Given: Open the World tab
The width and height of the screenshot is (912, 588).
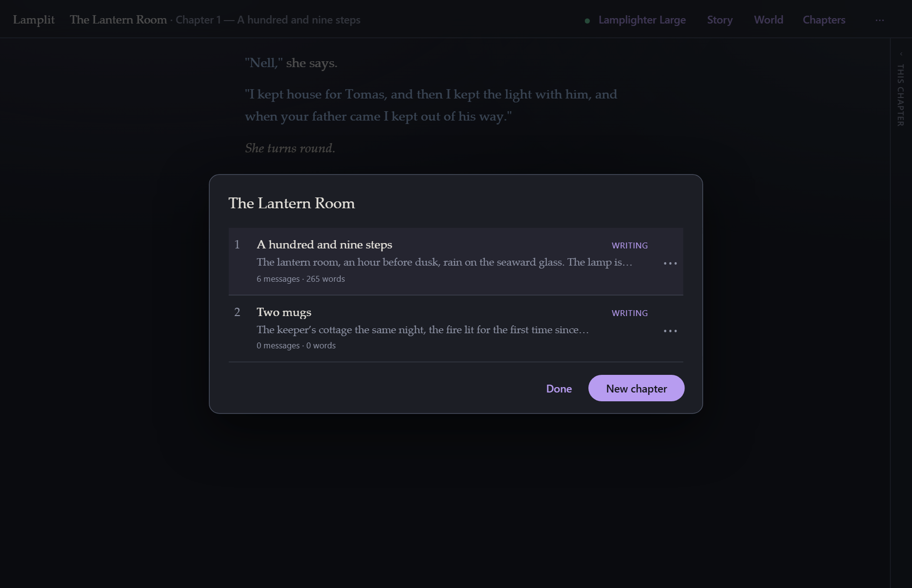Looking at the screenshot, I should [x=768, y=20].
